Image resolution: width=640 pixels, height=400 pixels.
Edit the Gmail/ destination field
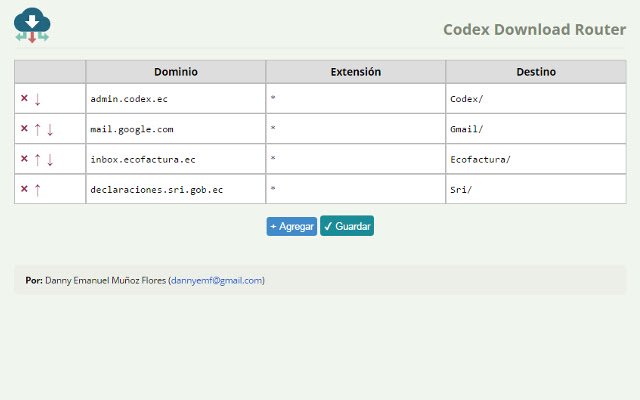click(x=536, y=129)
